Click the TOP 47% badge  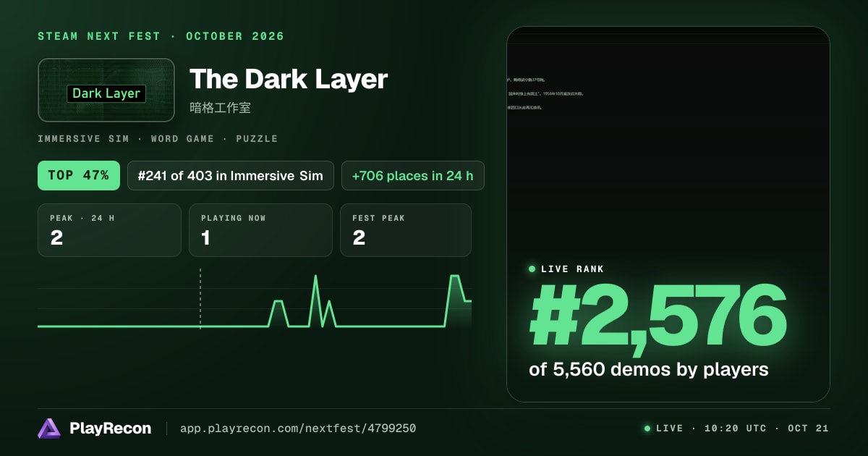[x=79, y=175]
